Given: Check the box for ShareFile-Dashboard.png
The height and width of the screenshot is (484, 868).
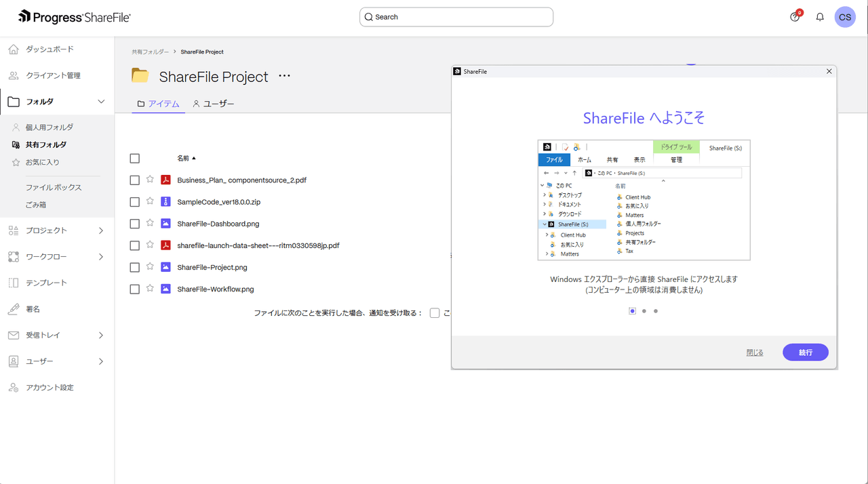Looking at the screenshot, I should [x=134, y=224].
